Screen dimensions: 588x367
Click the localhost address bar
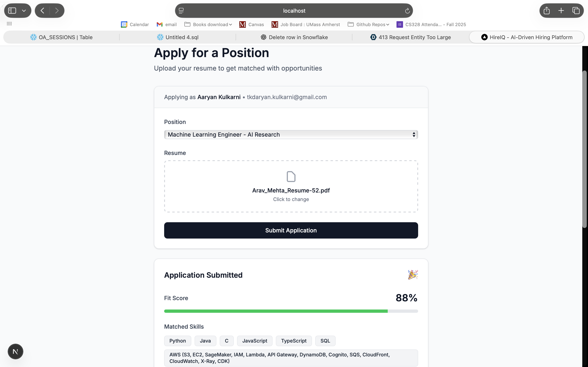click(x=294, y=11)
